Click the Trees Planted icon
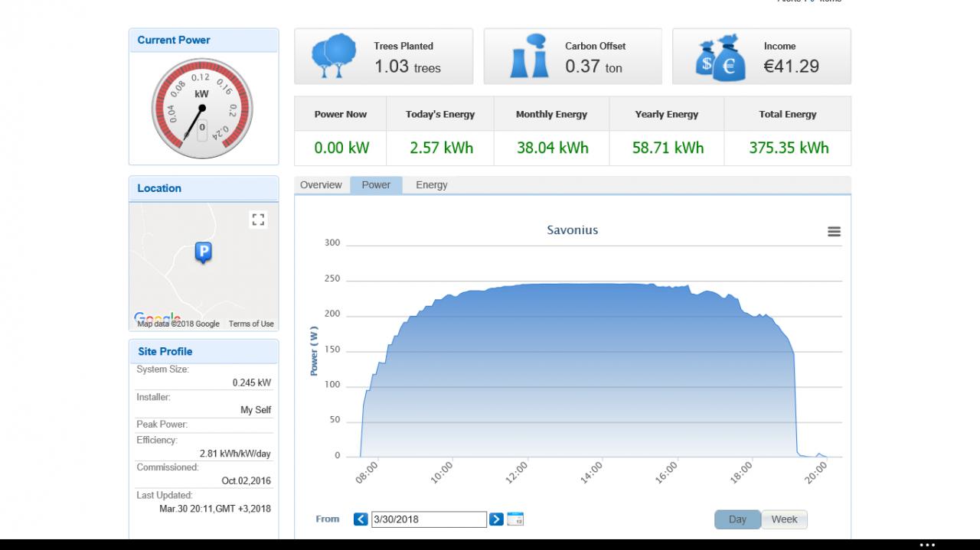980x550 pixels. 335,56
